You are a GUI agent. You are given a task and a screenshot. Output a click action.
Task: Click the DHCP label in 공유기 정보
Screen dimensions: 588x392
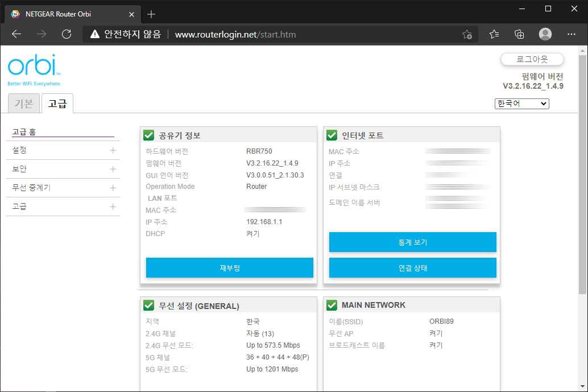pos(155,233)
